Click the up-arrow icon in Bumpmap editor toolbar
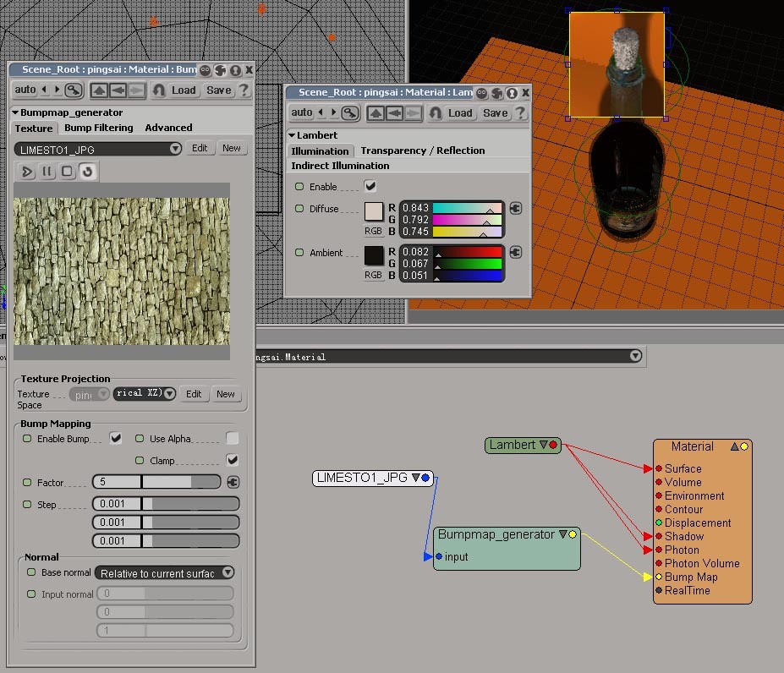The height and width of the screenshot is (673, 784). click(99, 90)
